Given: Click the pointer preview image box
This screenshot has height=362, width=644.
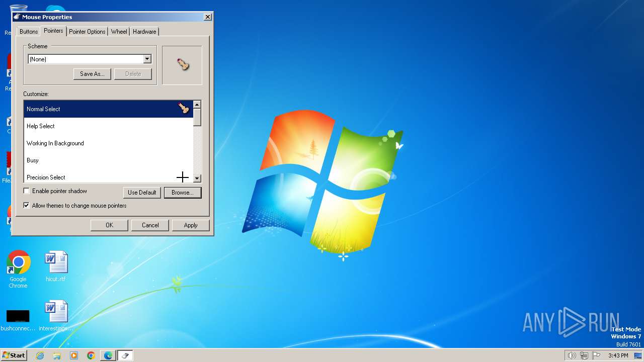Looking at the screenshot, I should [x=182, y=65].
